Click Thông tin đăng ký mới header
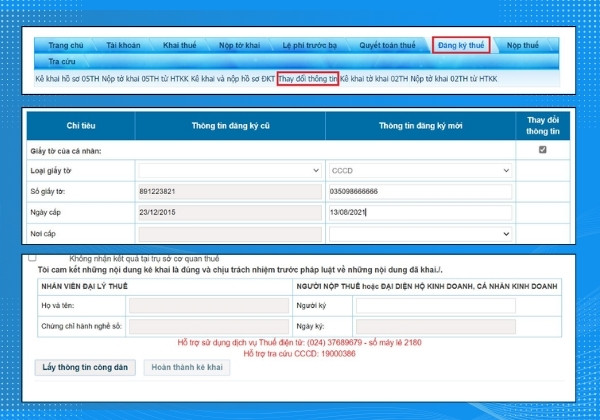600x420 pixels. (421, 125)
